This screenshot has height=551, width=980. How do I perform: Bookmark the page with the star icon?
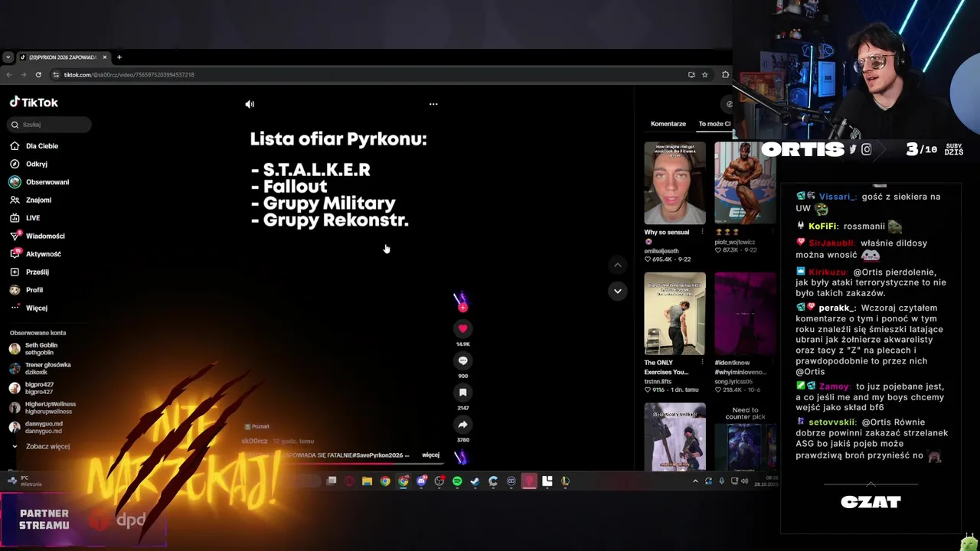(705, 74)
